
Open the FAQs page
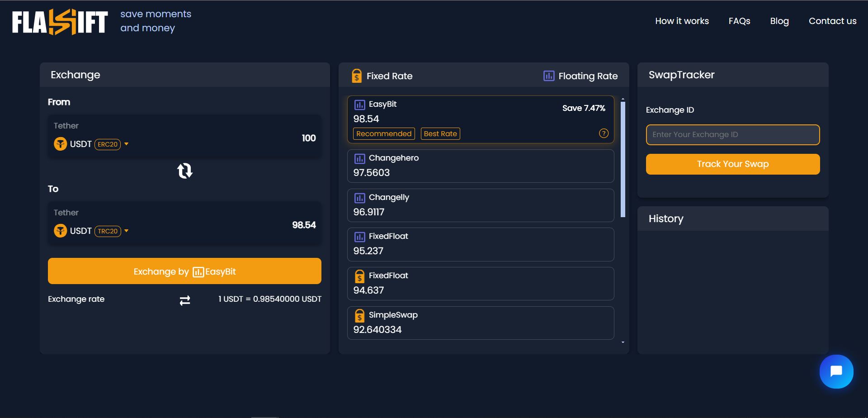(739, 21)
